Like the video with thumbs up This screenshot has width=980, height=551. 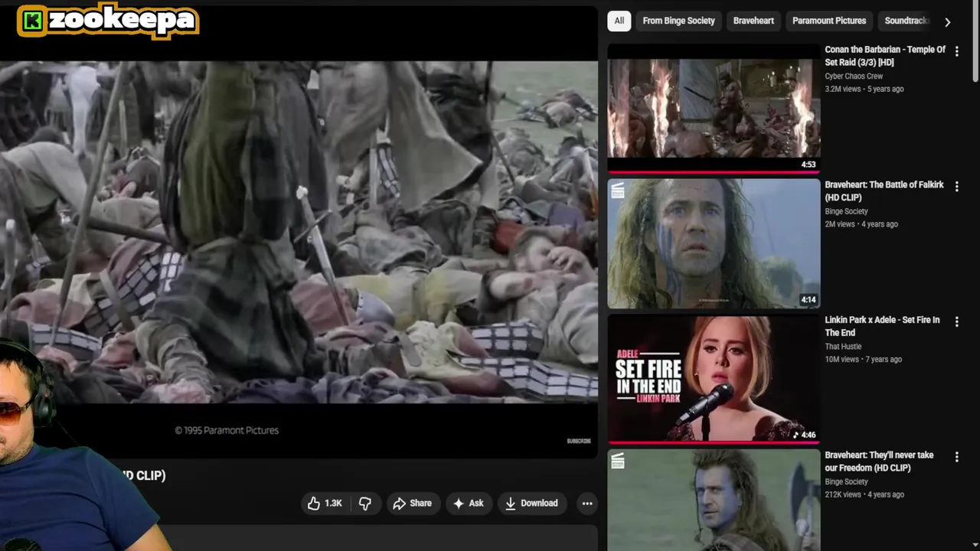[x=325, y=503]
